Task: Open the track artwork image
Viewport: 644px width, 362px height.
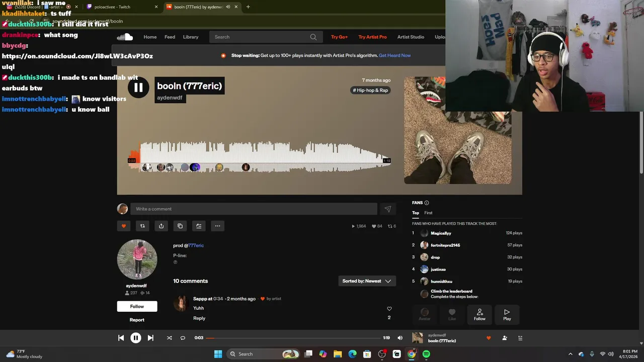Action: [x=458, y=130]
